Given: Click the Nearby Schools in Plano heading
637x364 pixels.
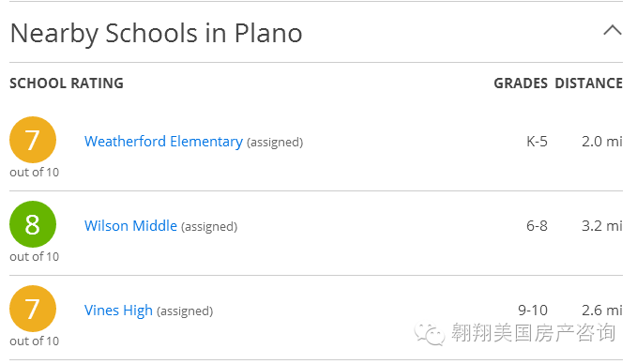Looking at the screenshot, I should (157, 34).
